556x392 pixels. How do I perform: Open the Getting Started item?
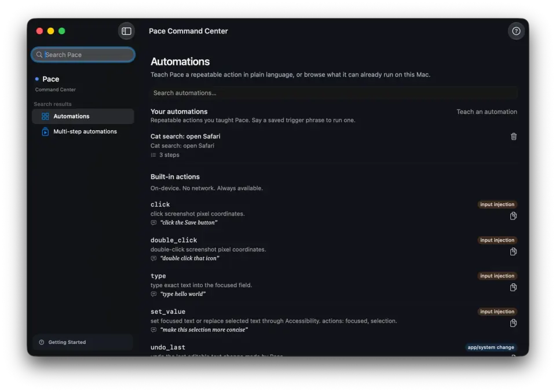pyautogui.click(x=83, y=342)
